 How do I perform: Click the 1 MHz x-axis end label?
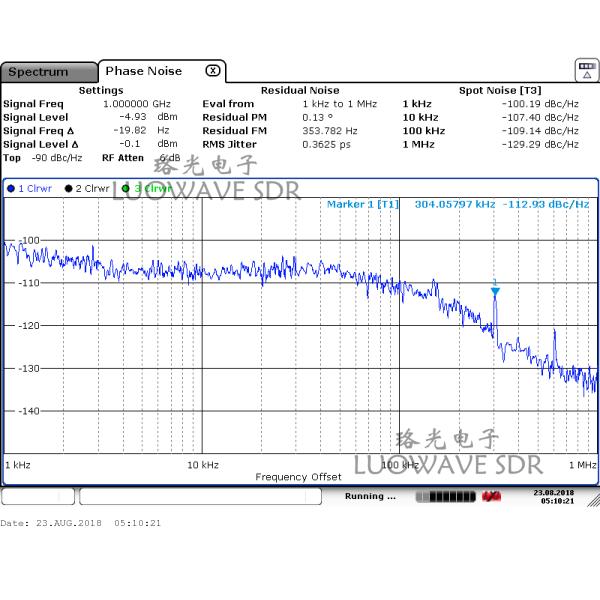tap(582, 465)
